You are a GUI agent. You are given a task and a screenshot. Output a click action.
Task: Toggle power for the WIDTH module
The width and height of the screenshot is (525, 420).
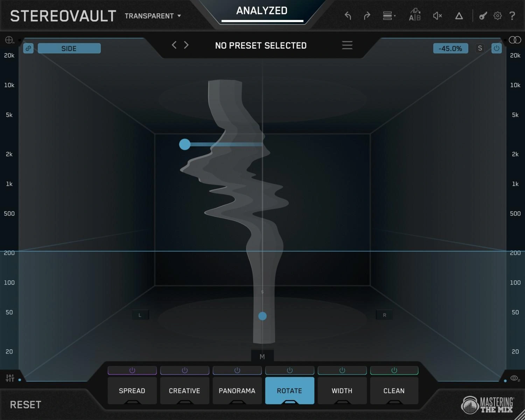pyautogui.click(x=342, y=370)
